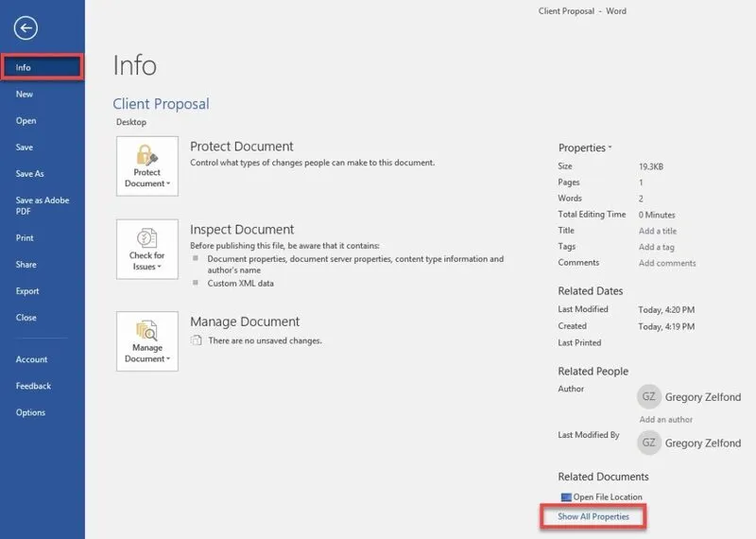
Task: Open Options in the sidebar
Action: coord(30,412)
